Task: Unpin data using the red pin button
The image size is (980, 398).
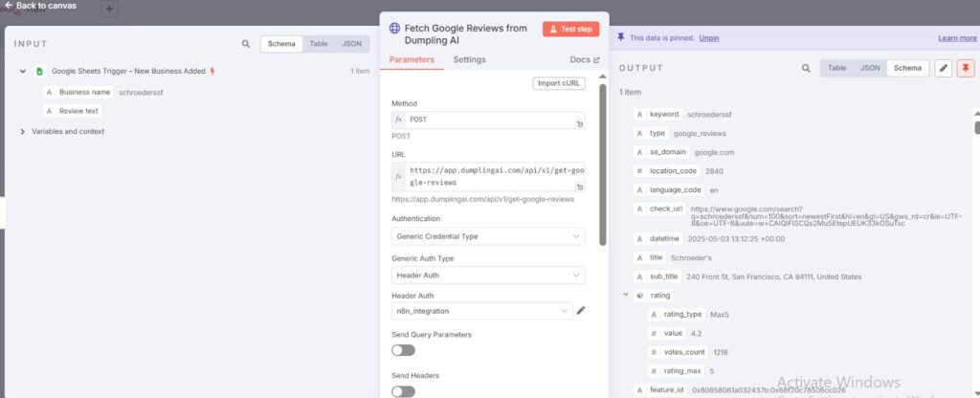Action: pyautogui.click(x=966, y=68)
